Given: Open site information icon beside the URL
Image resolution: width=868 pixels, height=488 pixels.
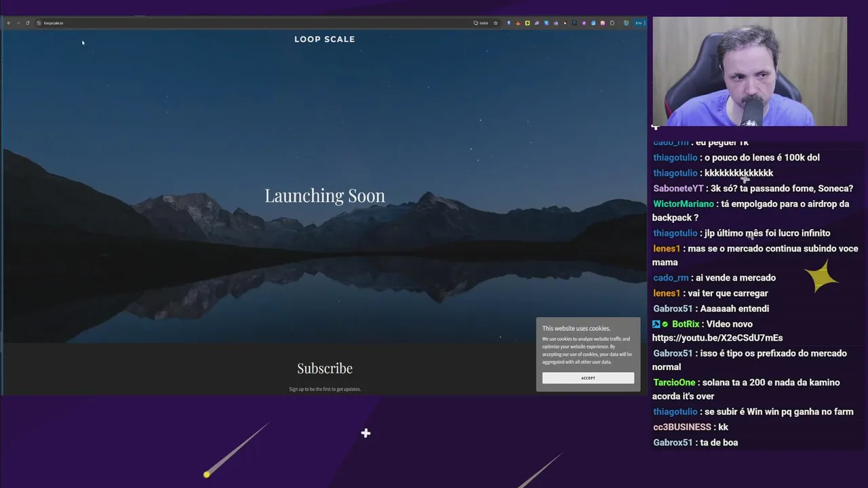Looking at the screenshot, I should tap(39, 23).
